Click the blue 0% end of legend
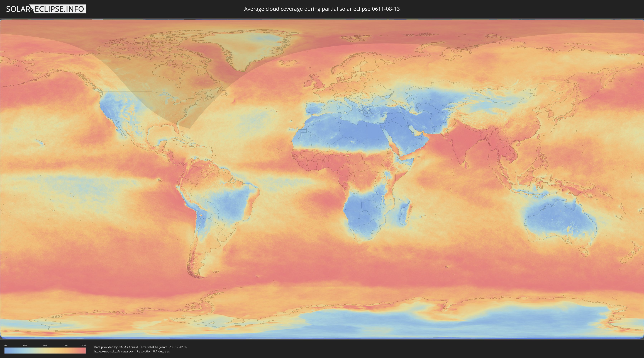Viewport: 644px width, 358px height. (x=6, y=350)
